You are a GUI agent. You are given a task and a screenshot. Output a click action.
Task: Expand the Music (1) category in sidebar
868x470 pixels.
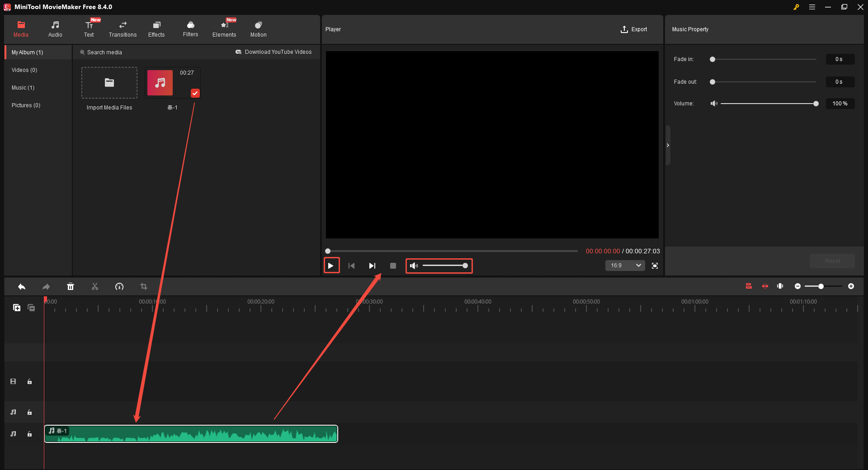click(23, 87)
